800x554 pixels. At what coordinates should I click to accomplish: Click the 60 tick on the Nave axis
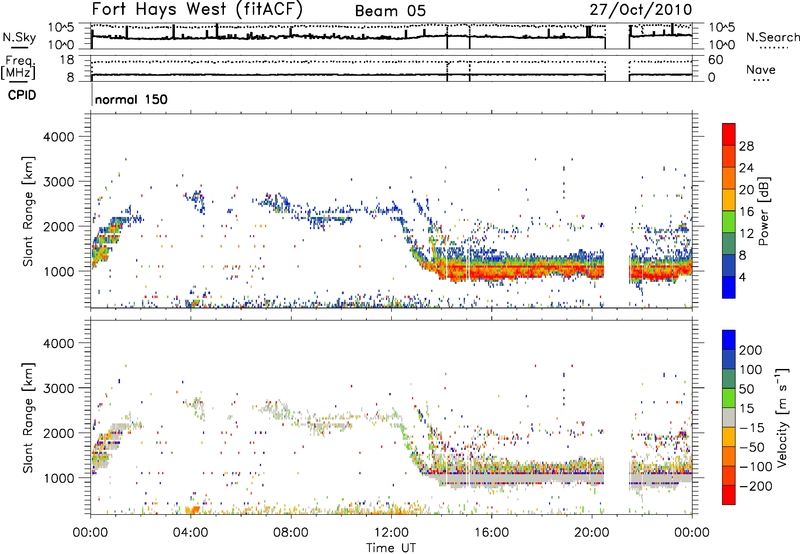715,60
